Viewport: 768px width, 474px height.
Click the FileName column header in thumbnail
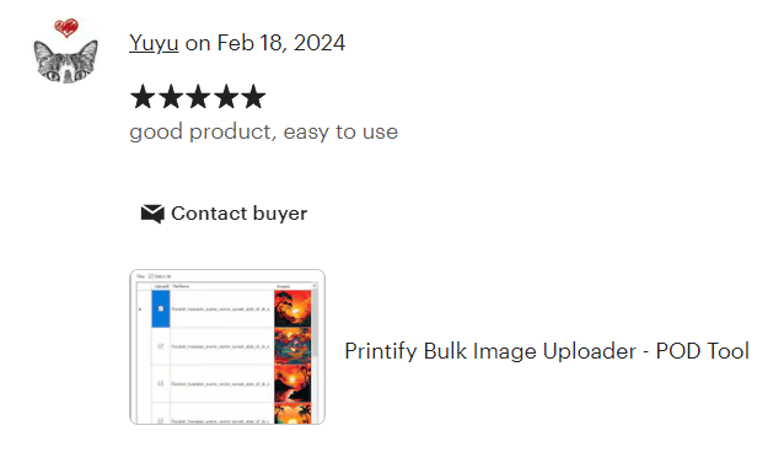coord(182,285)
